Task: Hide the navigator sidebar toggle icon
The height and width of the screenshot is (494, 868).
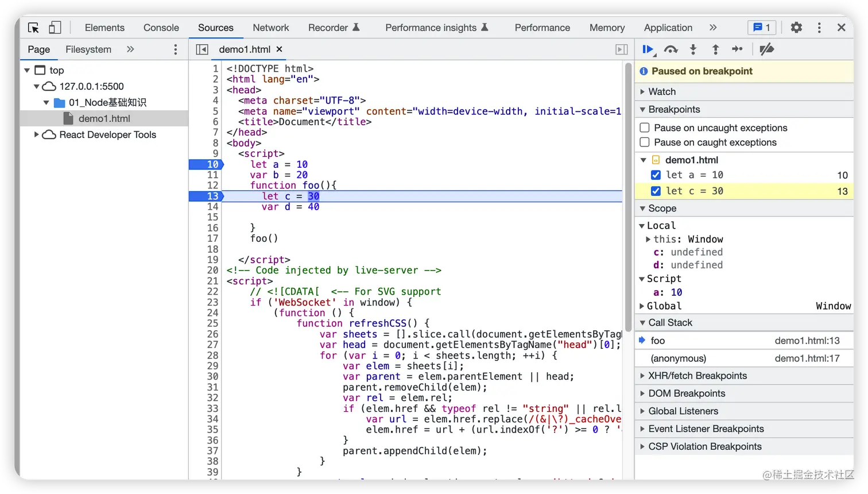Action: click(x=202, y=49)
